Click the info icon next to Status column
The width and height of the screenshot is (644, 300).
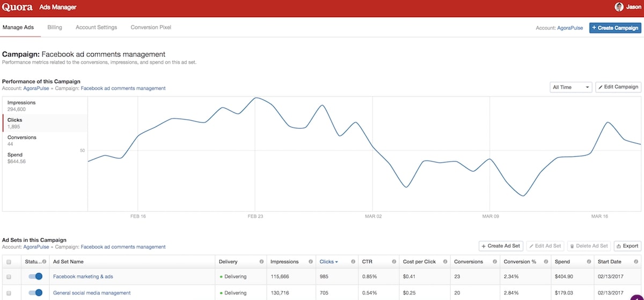point(44,262)
